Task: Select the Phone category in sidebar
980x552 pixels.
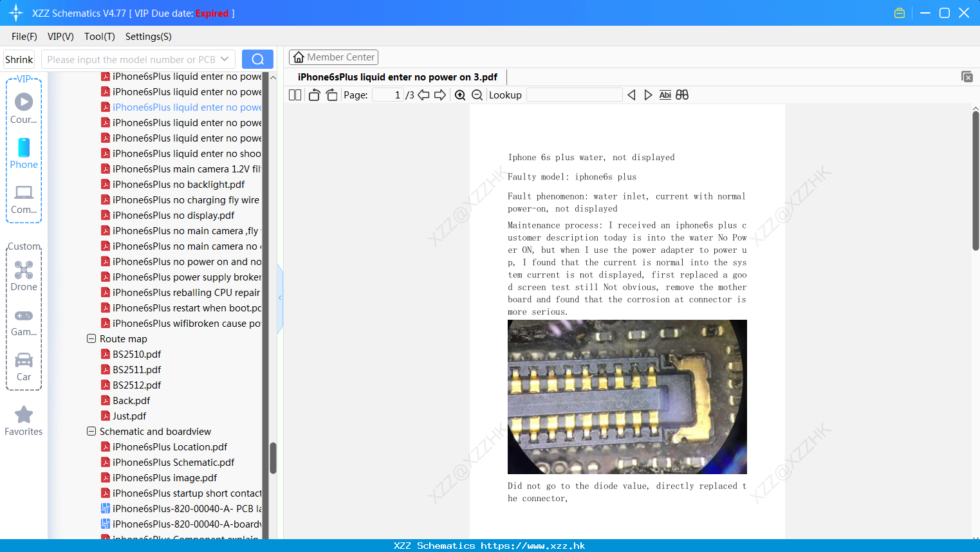Action: click(x=24, y=153)
